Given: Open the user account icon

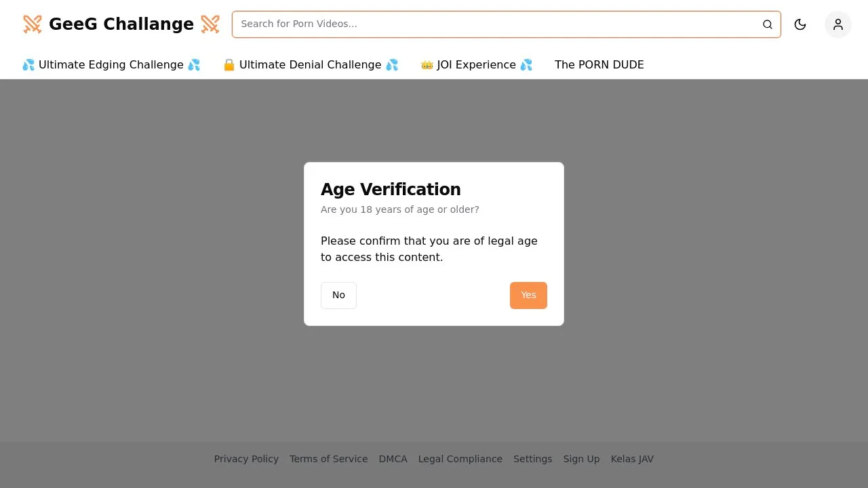Looking at the screenshot, I should click(x=838, y=24).
